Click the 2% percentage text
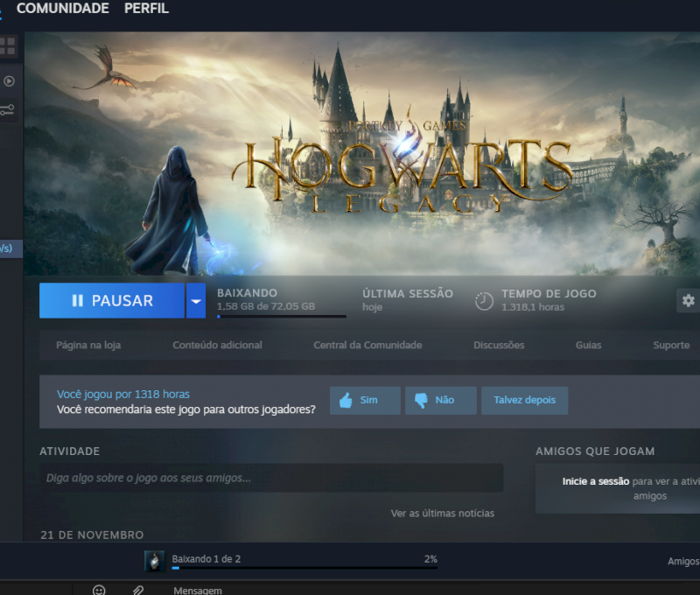 (430, 559)
